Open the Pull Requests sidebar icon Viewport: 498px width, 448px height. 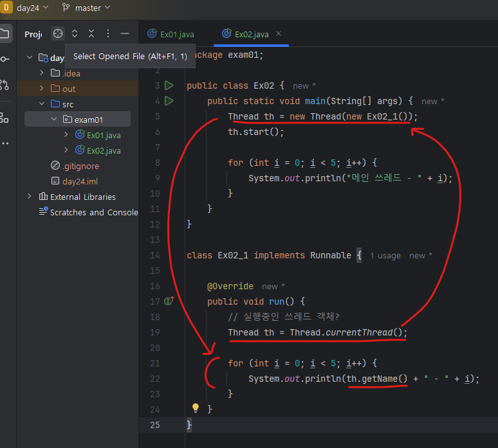click(5, 85)
